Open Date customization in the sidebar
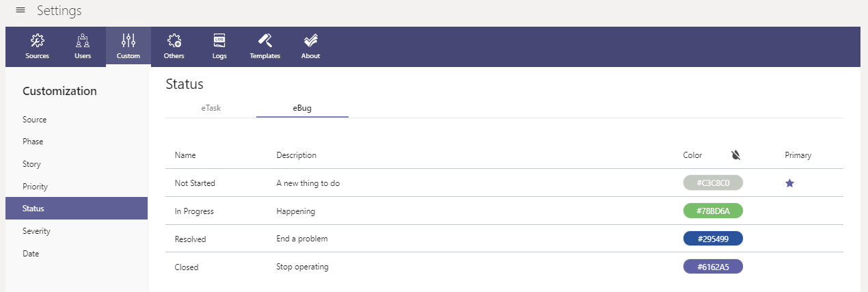868x292 pixels. tap(31, 254)
